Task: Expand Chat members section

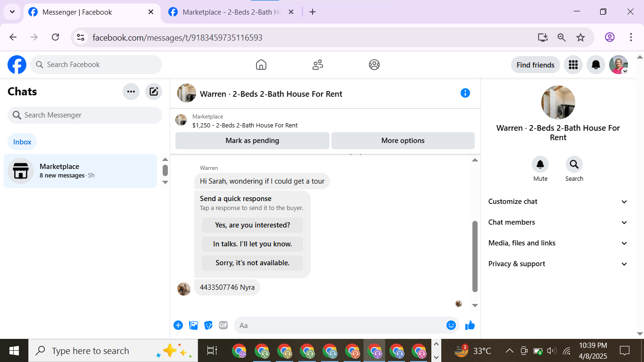Action: point(558,222)
